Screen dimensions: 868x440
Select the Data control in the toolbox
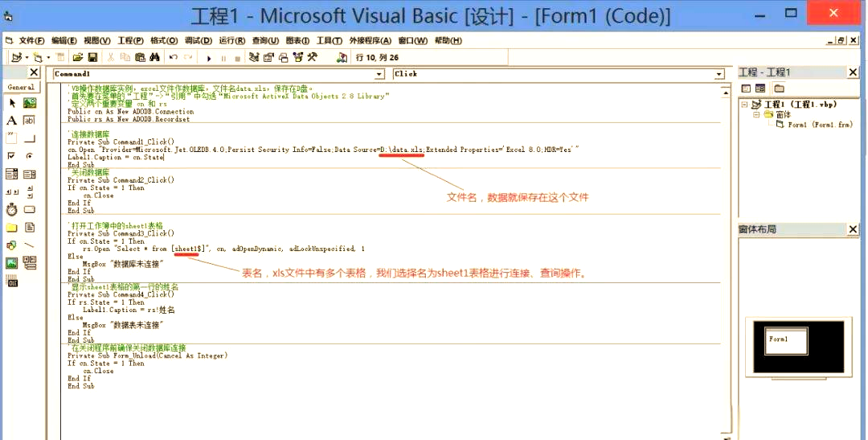point(30,263)
